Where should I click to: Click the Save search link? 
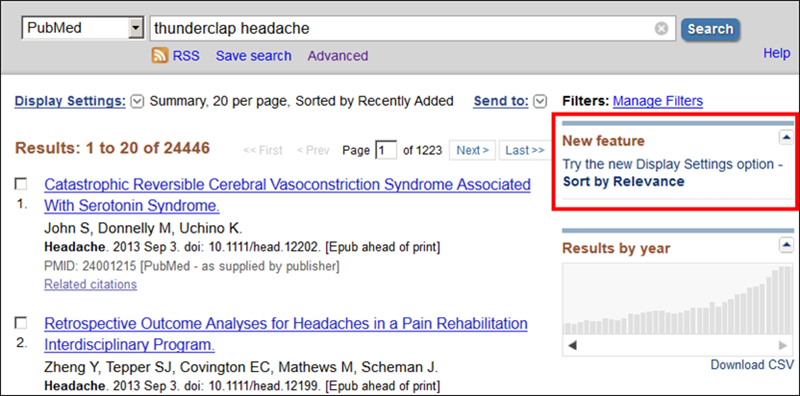pyautogui.click(x=254, y=56)
